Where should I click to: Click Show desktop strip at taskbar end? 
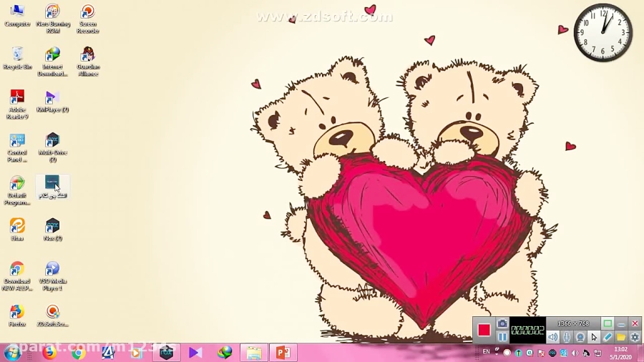point(640,353)
